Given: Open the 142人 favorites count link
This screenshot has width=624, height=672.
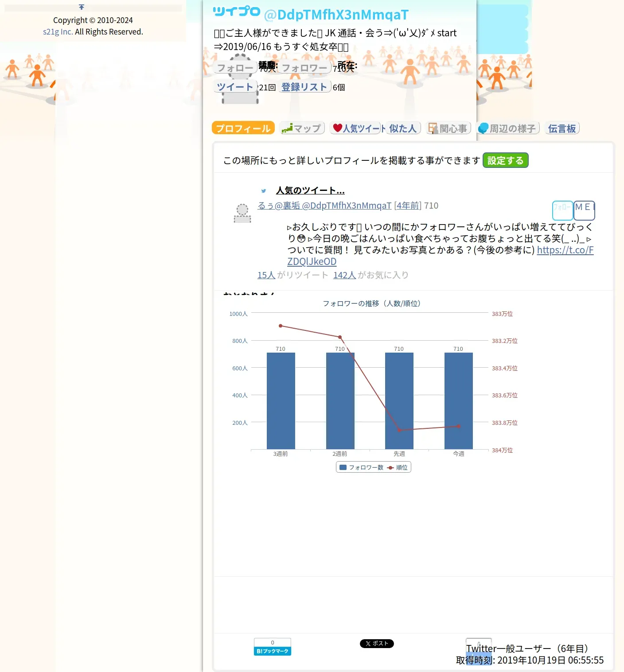Looking at the screenshot, I should [345, 275].
